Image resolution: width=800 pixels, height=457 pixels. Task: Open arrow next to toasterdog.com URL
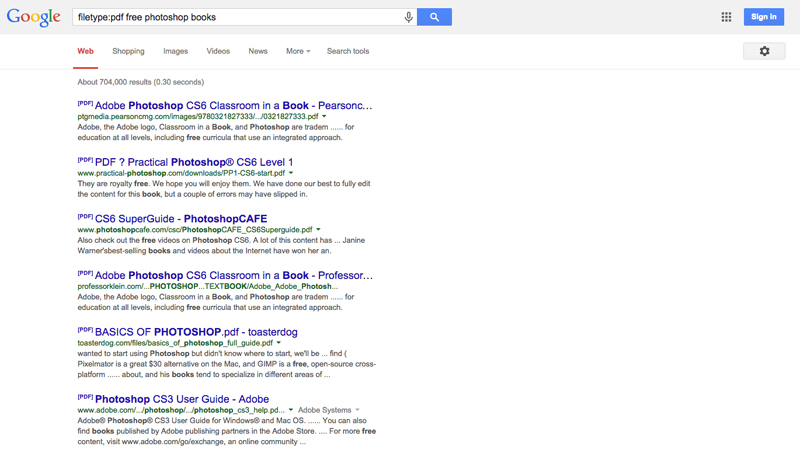[279, 343]
